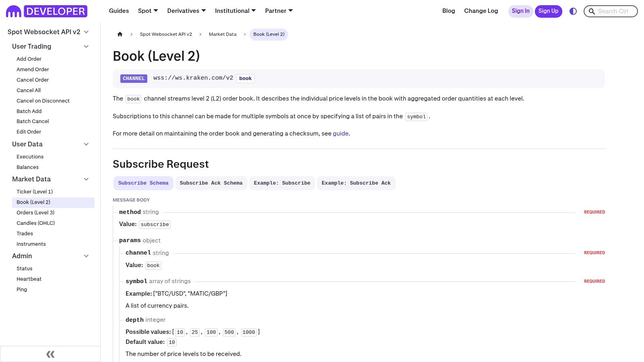Open the order book checksum guide link
The height and width of the screenshot is (362, 644).
point(341,134)
